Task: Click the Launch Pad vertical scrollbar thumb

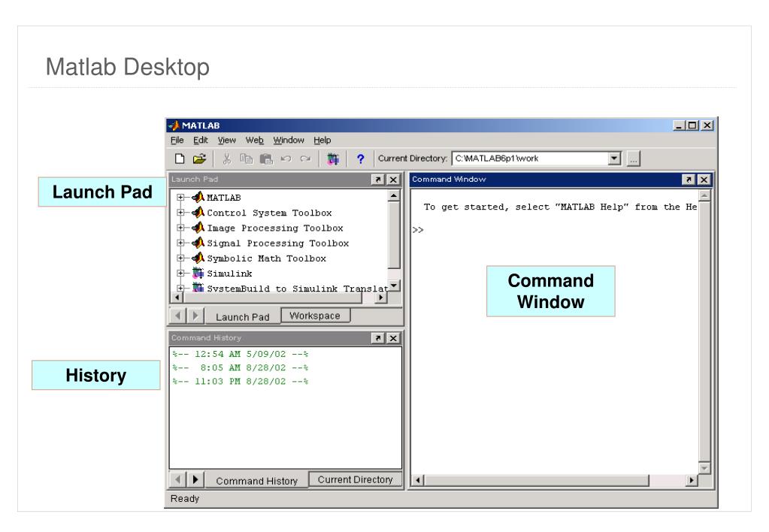Action: tap(394, 235)
